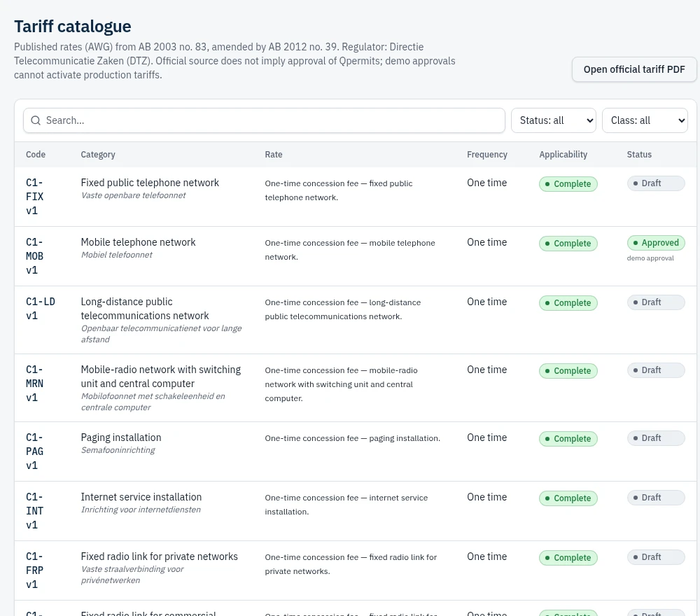Click Draft status badge in C1-FIX row
Viewport: 700px width, 616px height.
(656, 183)
